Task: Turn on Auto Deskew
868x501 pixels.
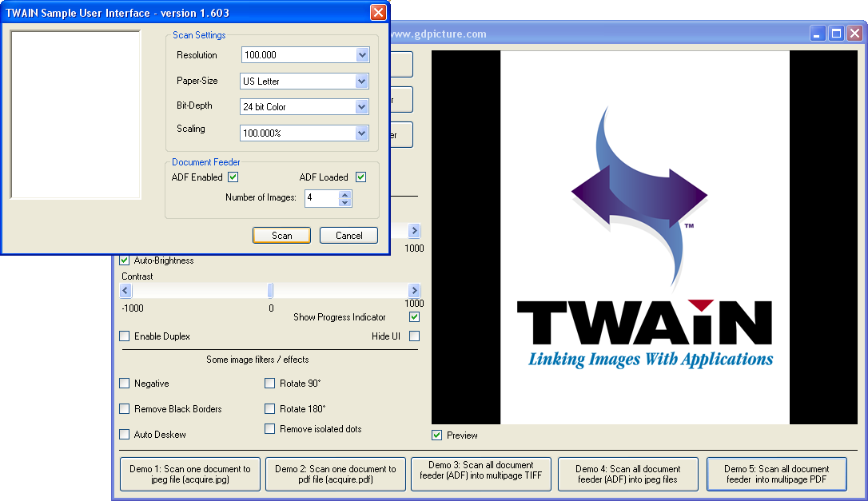Action: pyautogui.click(x=125, y=435)
